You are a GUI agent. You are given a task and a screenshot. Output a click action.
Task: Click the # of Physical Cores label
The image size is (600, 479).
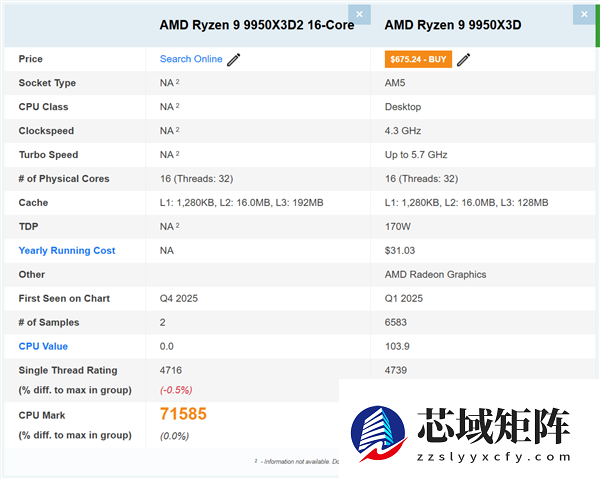64,179
